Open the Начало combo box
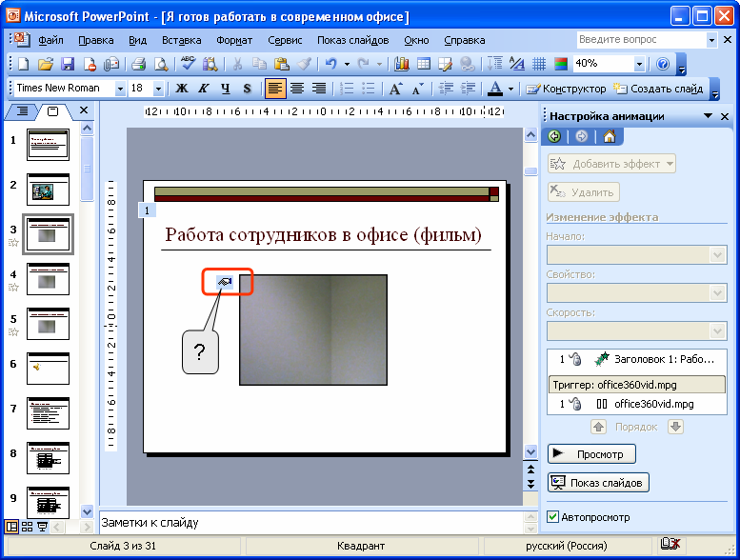The height and width of the screenshot is (560, 740). [636, 255]
